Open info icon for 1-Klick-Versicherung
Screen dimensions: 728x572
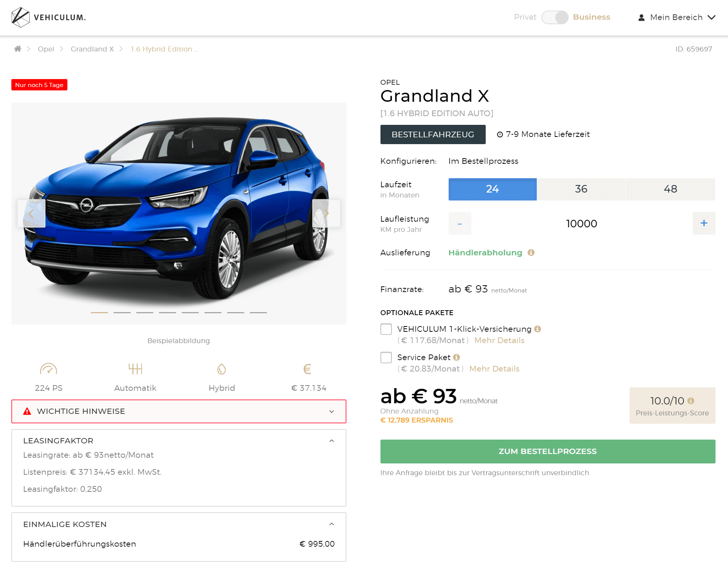click(x=538, y=329)
